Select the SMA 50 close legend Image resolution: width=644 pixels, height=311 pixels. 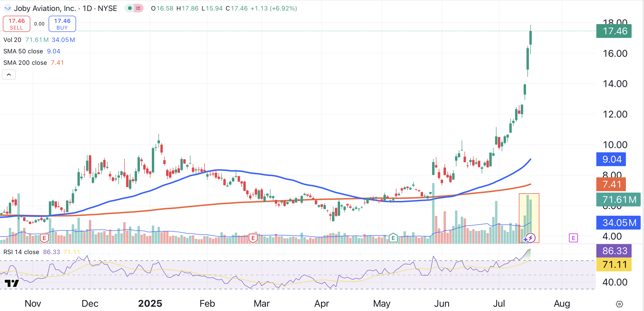(x=23, y=51)
